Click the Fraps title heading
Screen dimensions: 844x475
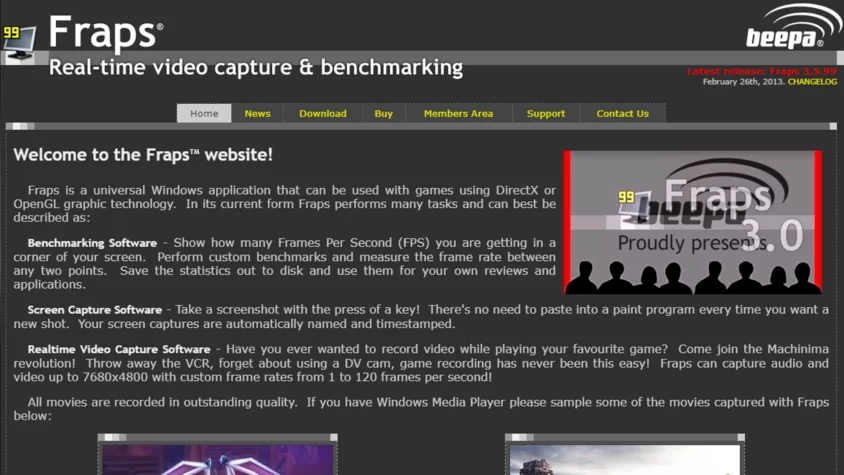[x=106, y=32]
